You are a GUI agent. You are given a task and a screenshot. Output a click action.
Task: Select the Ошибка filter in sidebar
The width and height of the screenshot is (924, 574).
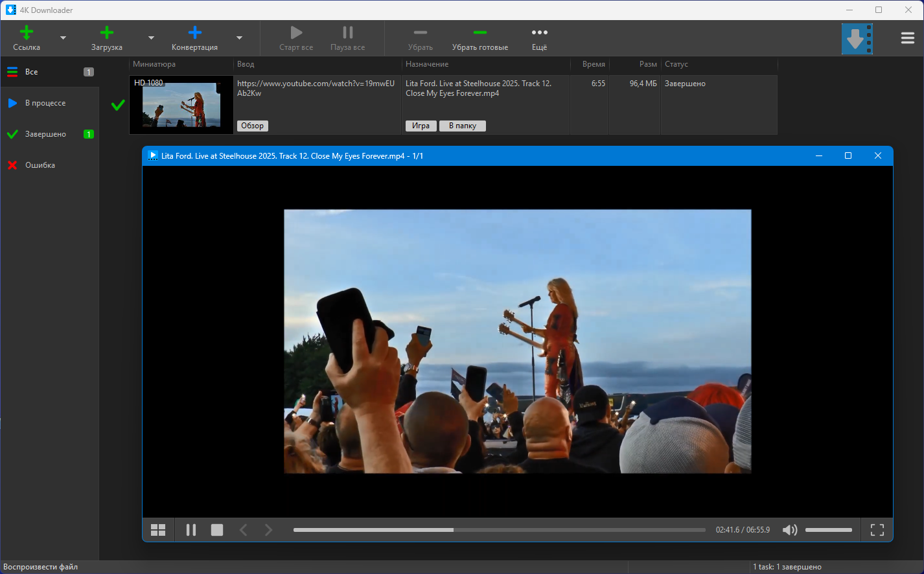tap(40, 165)
